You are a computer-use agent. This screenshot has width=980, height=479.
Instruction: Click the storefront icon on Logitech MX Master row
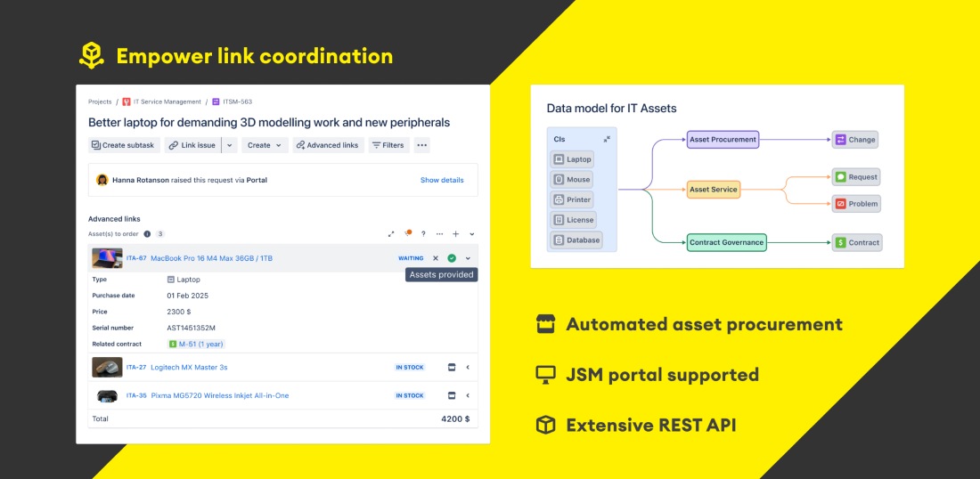coord(451,367)
